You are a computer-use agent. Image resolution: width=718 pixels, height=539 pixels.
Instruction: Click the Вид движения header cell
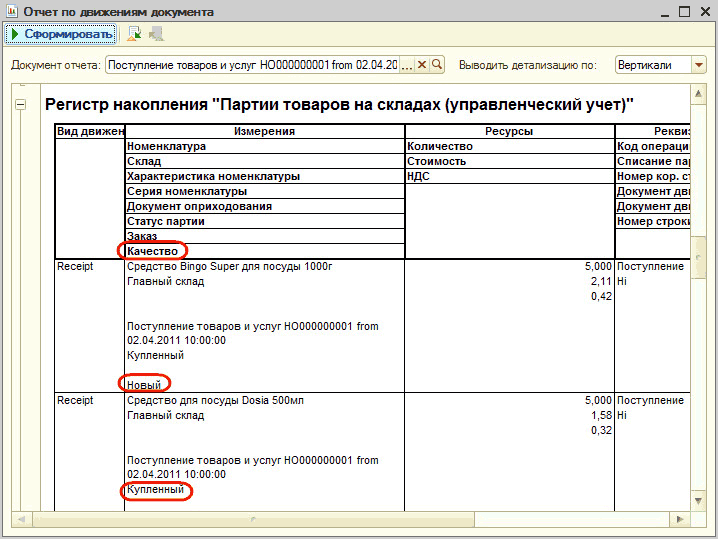tap(90, 131)
